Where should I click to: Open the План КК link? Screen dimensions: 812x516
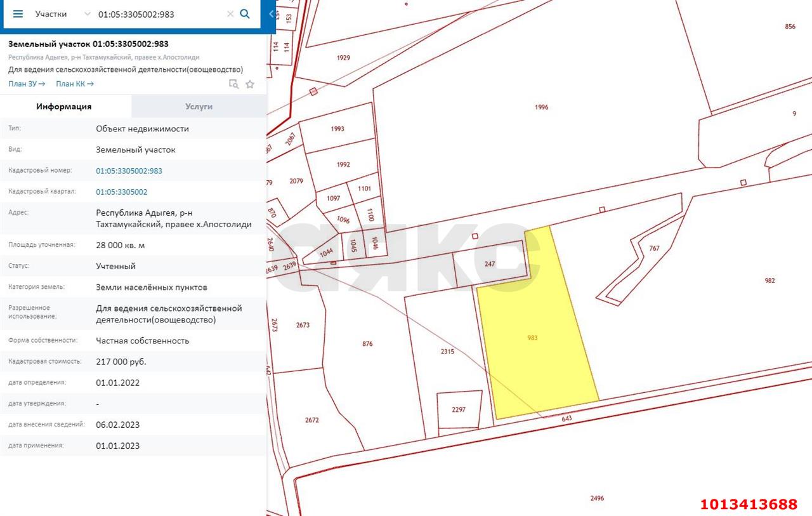pyautogui.click(x=75, y=84)
